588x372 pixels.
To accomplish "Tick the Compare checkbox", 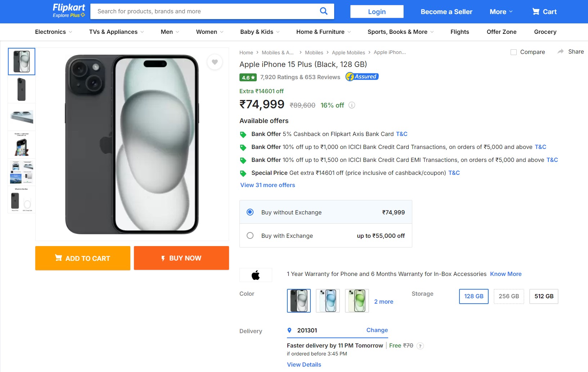I will 513,52.
